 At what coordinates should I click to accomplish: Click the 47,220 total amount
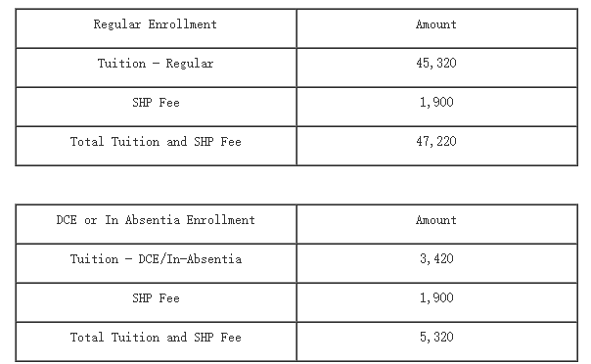tap(436, 141)
